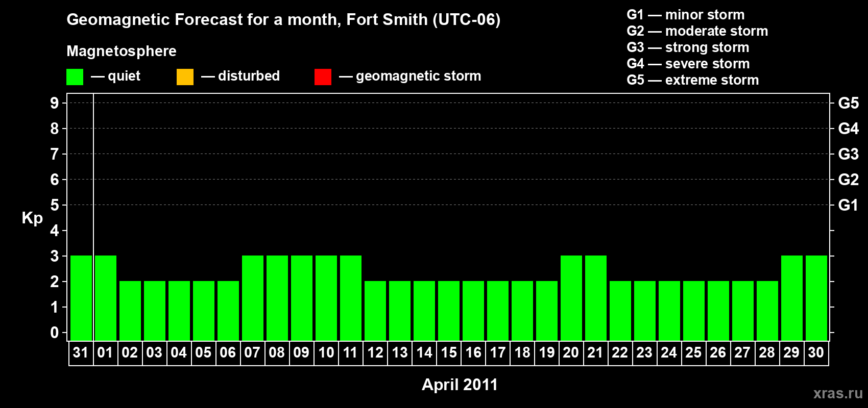The height and width of the screenshot is (408, 868).
Task: Click the G1 right-axis label
Action: click(x=848, y=205)
